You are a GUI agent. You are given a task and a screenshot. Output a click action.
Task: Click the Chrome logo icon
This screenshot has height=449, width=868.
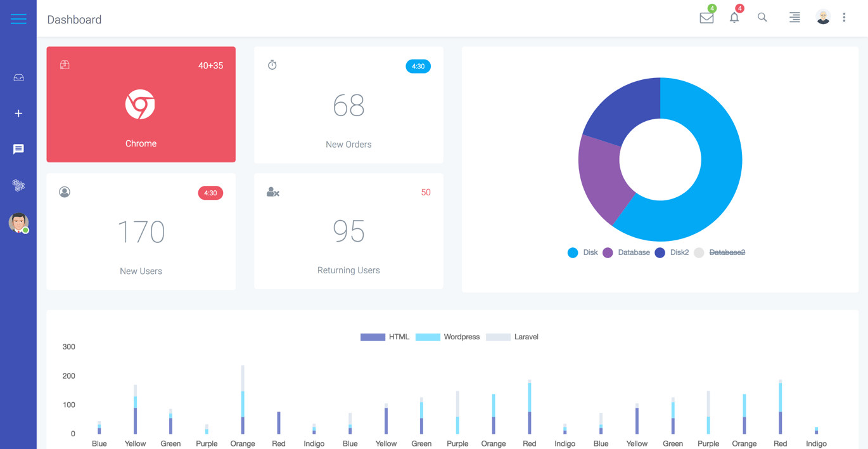click(140, 105)
